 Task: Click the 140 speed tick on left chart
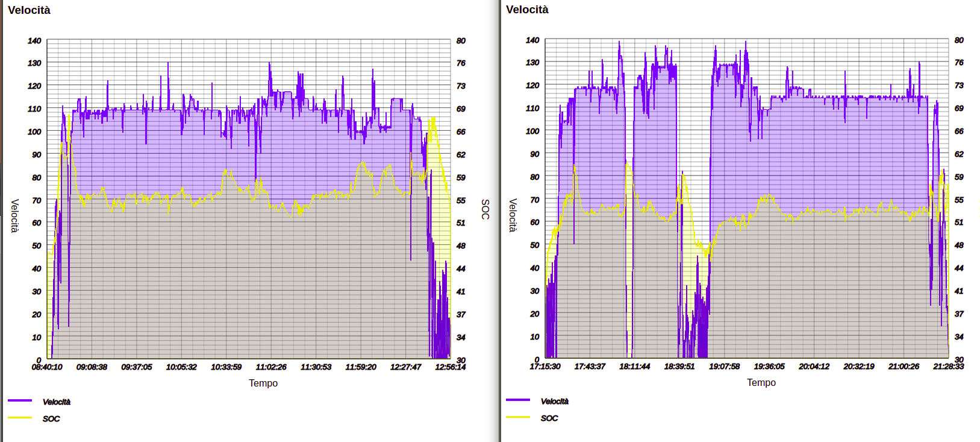[x=34, y=41]
